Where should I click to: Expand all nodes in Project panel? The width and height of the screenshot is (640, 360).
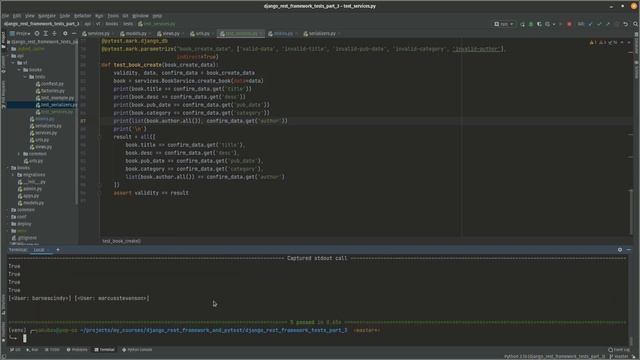[46, 33]
